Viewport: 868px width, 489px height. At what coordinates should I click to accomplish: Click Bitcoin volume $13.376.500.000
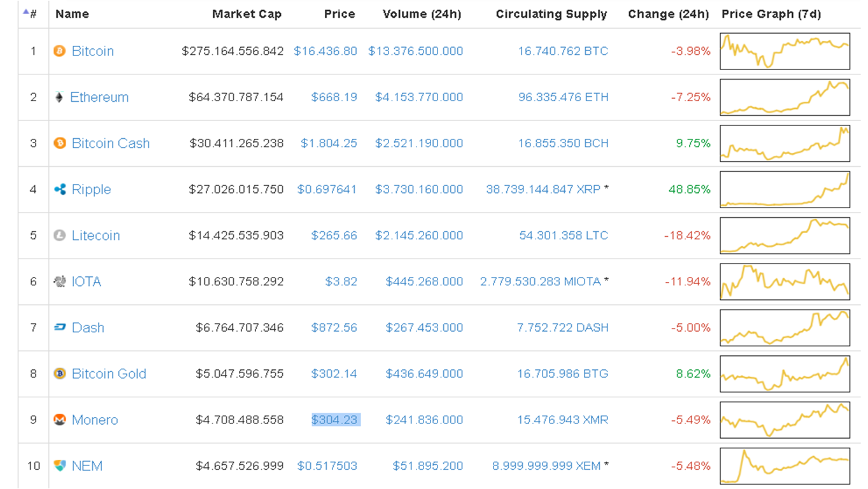pos(416,51)
